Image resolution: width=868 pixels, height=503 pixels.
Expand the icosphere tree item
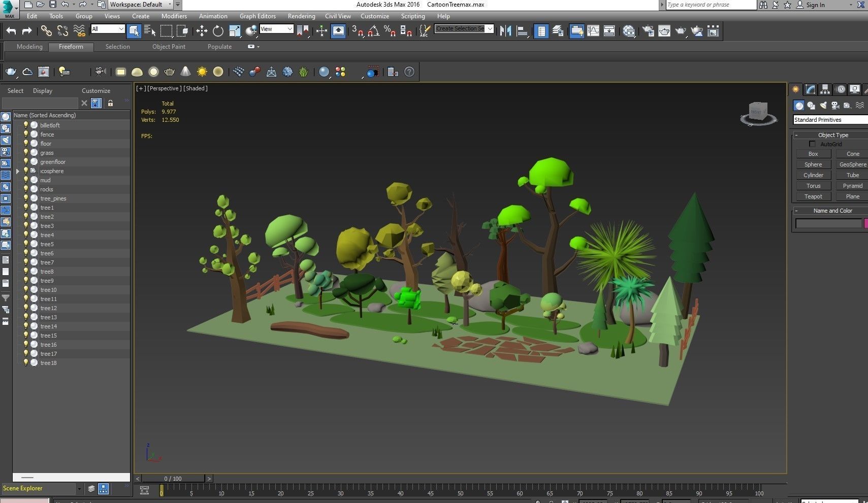click(18, 171)
